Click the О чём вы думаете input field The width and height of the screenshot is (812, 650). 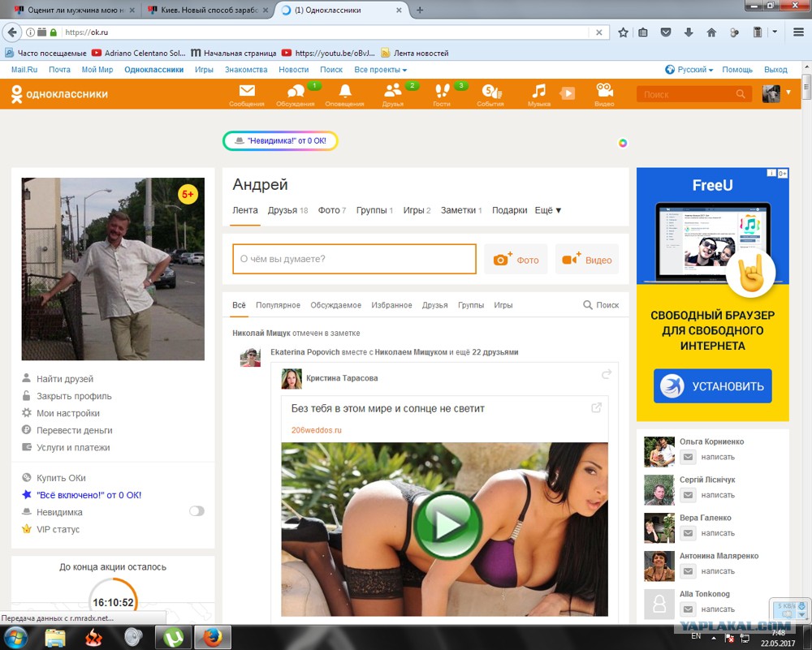[x=354, y=259]
